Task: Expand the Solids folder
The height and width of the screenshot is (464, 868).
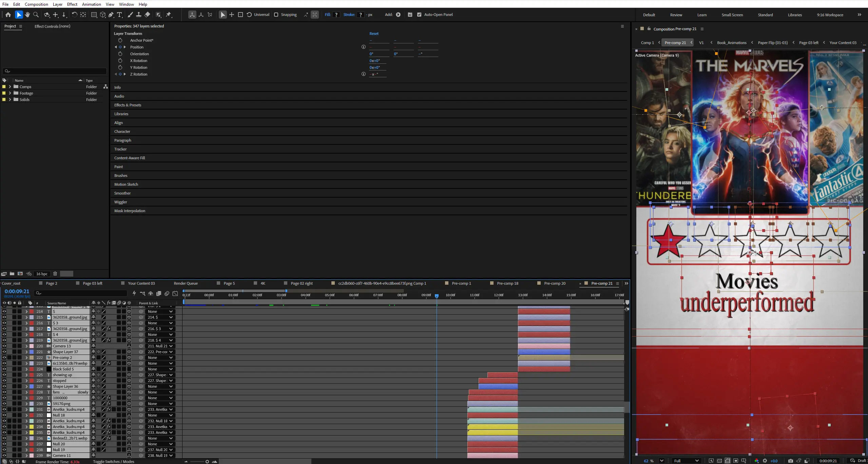Action: pos(10,100)
